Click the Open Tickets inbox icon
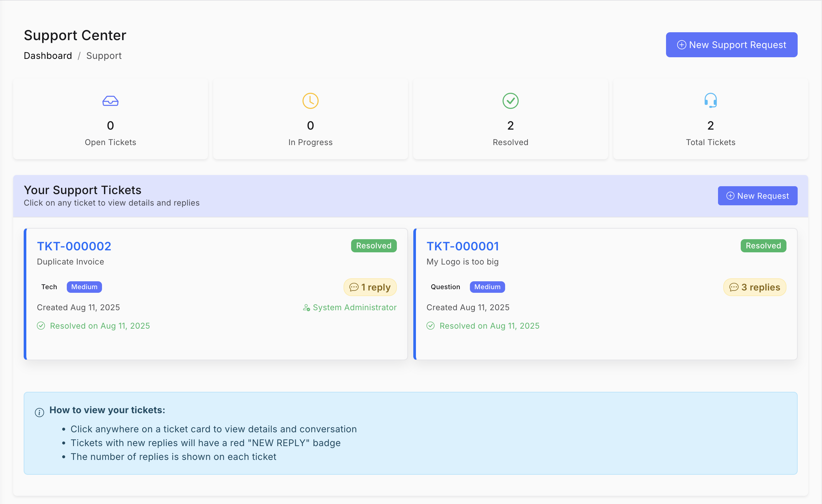The height and width of the screenshot is (504, 822). click(x=111, y=101)
